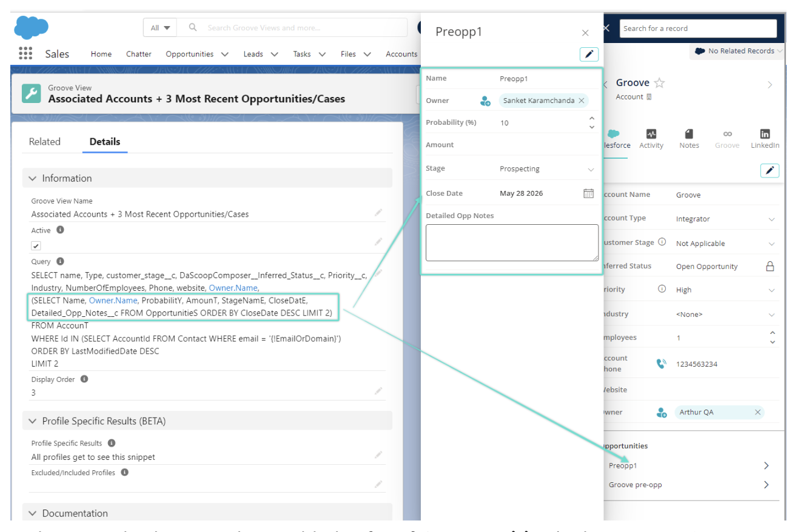The width and height of the screenshot is (792, 532).
Task: Click info icon next to Profile Specific Results
Action: point(112,443)
